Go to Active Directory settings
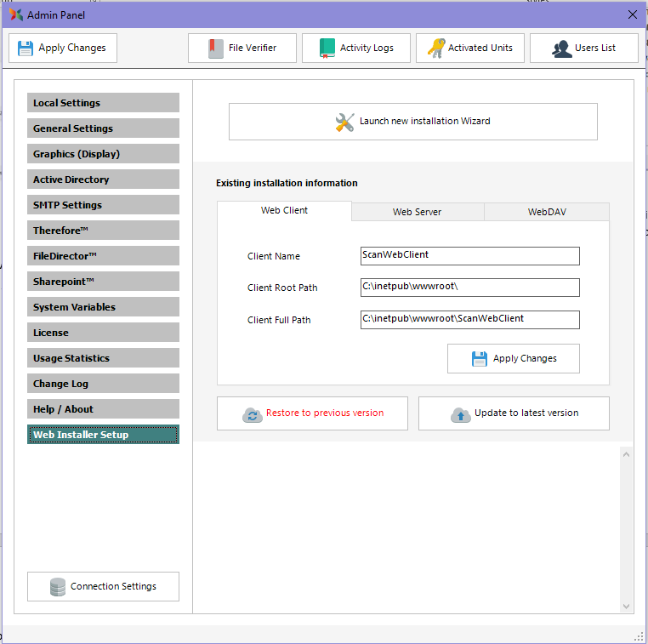The height and width of the screenshot is (644, 648). tap(103, 180)
